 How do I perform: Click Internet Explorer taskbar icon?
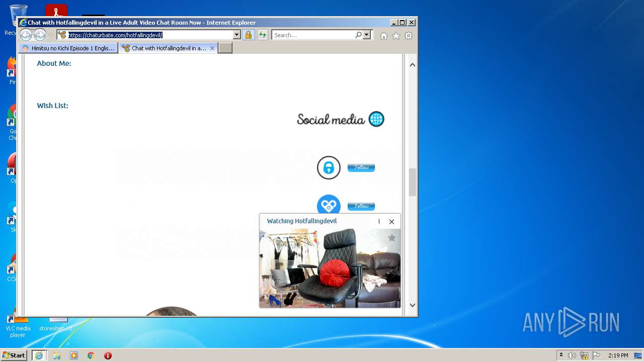(x=39, y=355)
